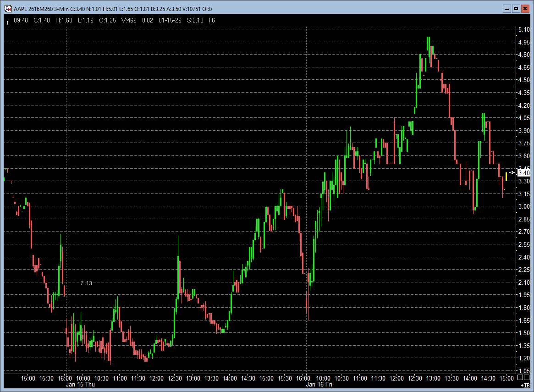
Task: Click the EW application icon in title bar
Action: click(x=8, y=9)
